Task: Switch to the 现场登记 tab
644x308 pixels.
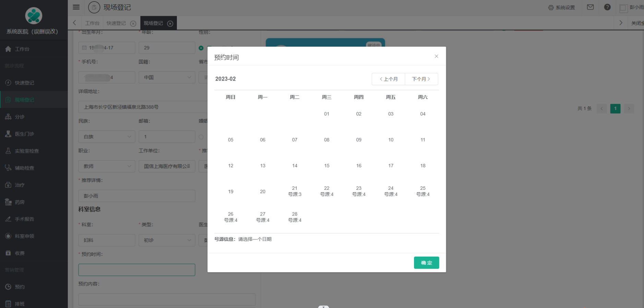Action: tap(153, 23)
